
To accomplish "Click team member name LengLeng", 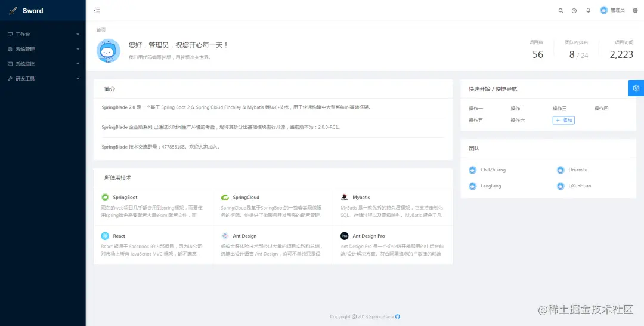I will 491,186.
